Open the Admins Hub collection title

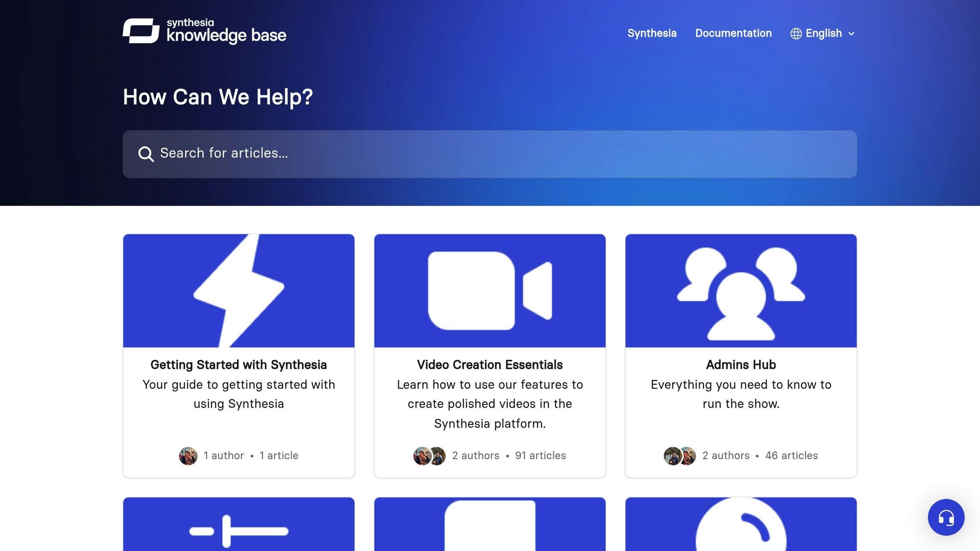740,364
